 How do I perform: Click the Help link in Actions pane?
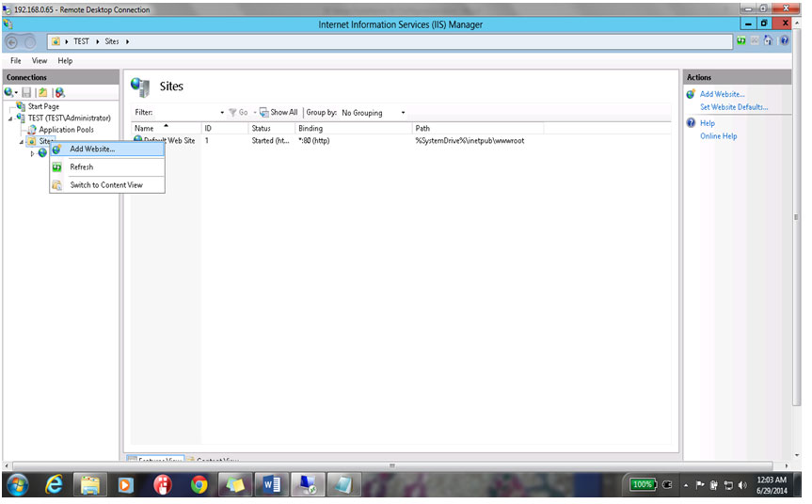pos(708,123)
